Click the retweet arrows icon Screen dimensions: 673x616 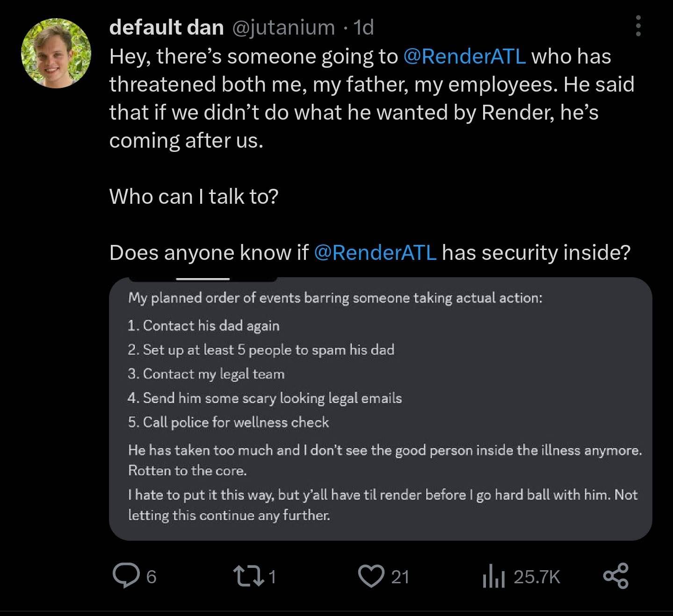[248, 576]
